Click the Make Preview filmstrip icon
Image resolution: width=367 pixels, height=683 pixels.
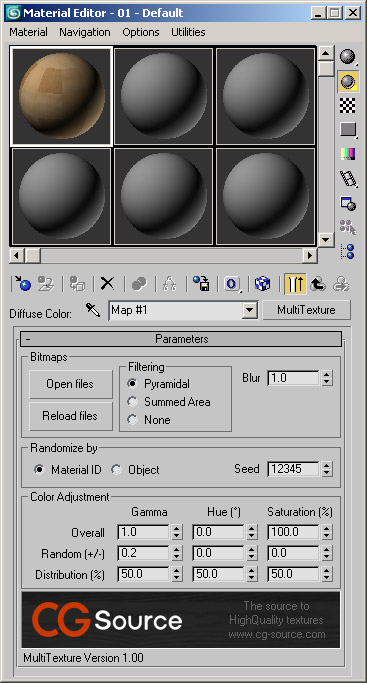coord(348,179)
